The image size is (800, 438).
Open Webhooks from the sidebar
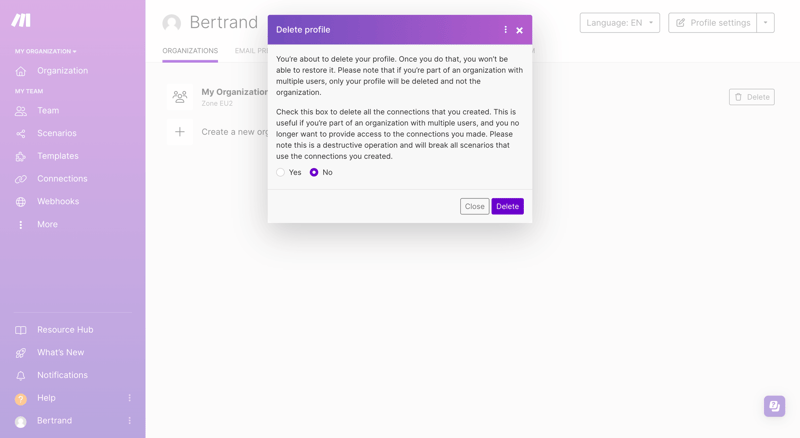58,202
